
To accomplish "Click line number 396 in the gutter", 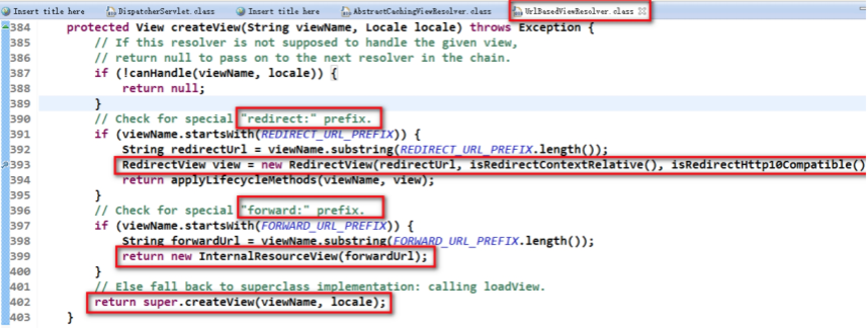I will (x=20, y=211).
